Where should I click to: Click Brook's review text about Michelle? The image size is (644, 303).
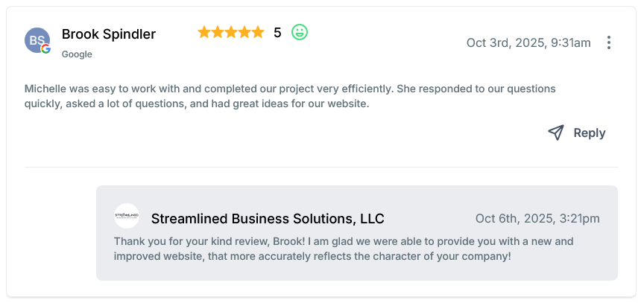[290, 96]
